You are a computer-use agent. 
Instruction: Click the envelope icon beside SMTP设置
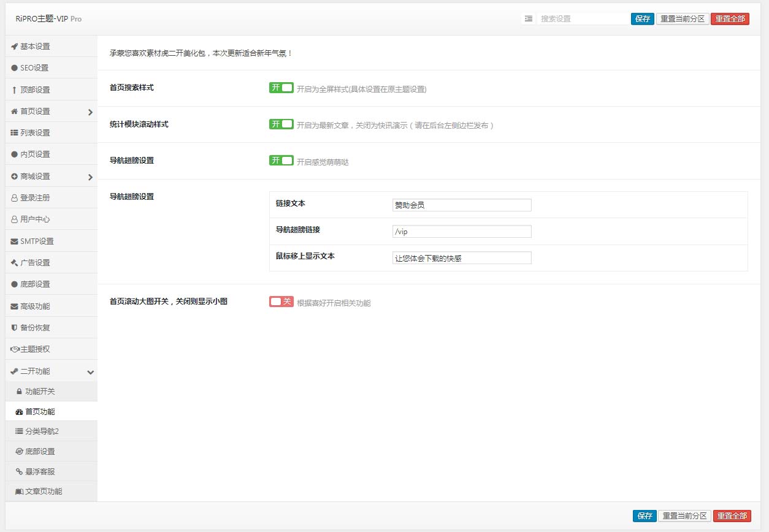[x=14, y=241]
